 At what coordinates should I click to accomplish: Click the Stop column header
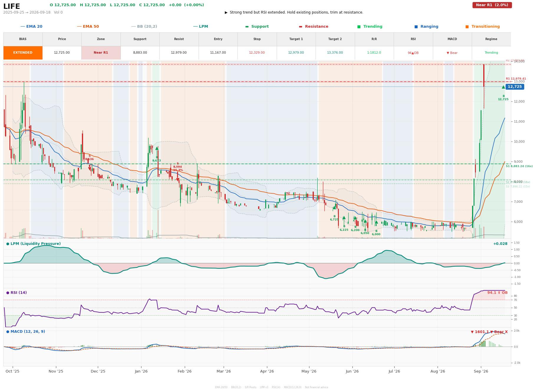point(257,39)
